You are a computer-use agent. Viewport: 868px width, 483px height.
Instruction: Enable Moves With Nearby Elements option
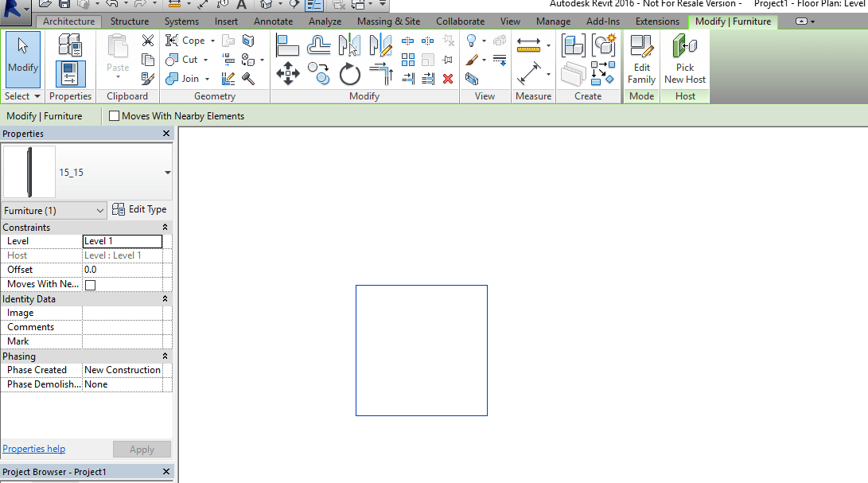[114, 115]
